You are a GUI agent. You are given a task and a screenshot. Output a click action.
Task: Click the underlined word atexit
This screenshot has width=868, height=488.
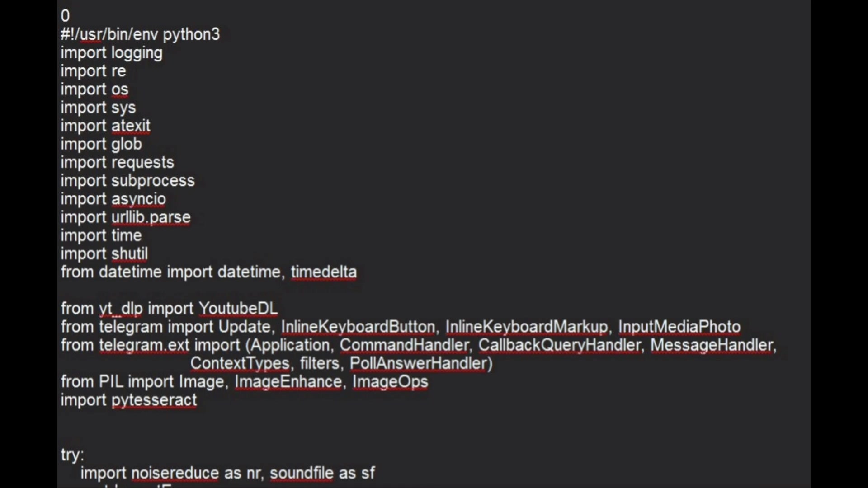coord(131,126)
